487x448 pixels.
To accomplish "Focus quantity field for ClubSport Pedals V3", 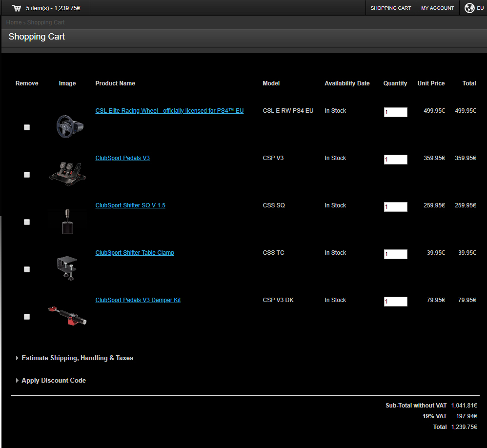I will click(x=395, y=160).
